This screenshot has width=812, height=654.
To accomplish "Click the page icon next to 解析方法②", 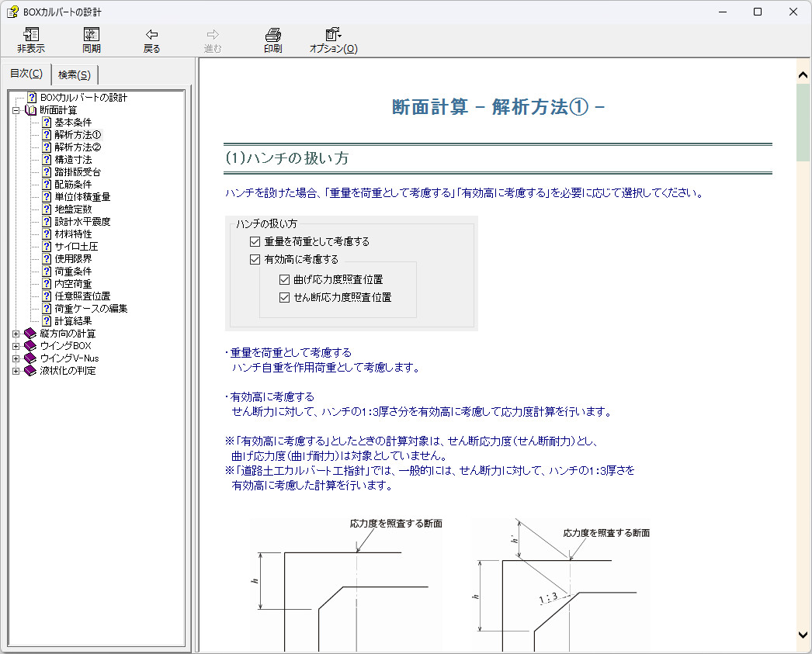I will click(x=47, y=147).
